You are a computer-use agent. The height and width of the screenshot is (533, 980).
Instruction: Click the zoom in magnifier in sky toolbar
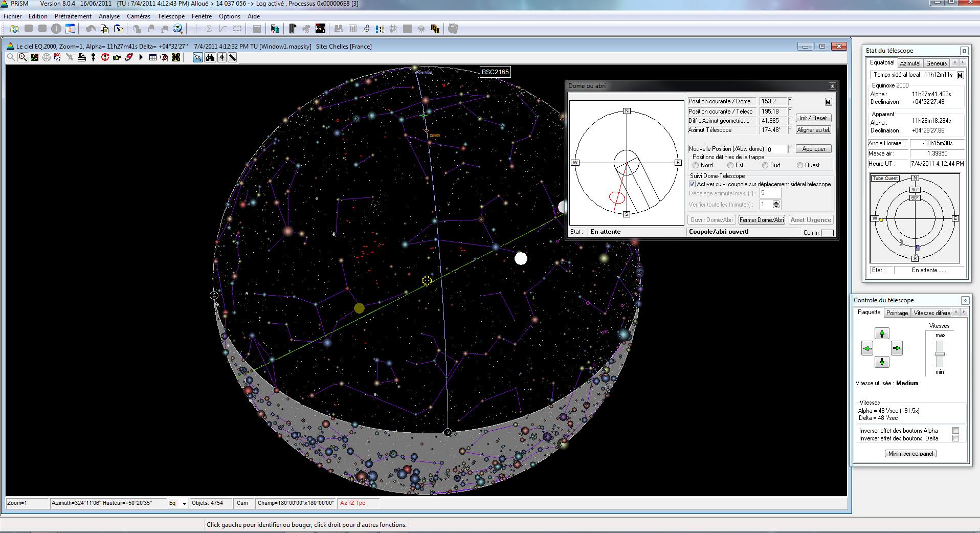[23, 57]
